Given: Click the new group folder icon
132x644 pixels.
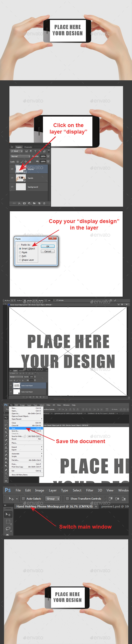Looking at the screenshot, I should click(x=34, y=204).
